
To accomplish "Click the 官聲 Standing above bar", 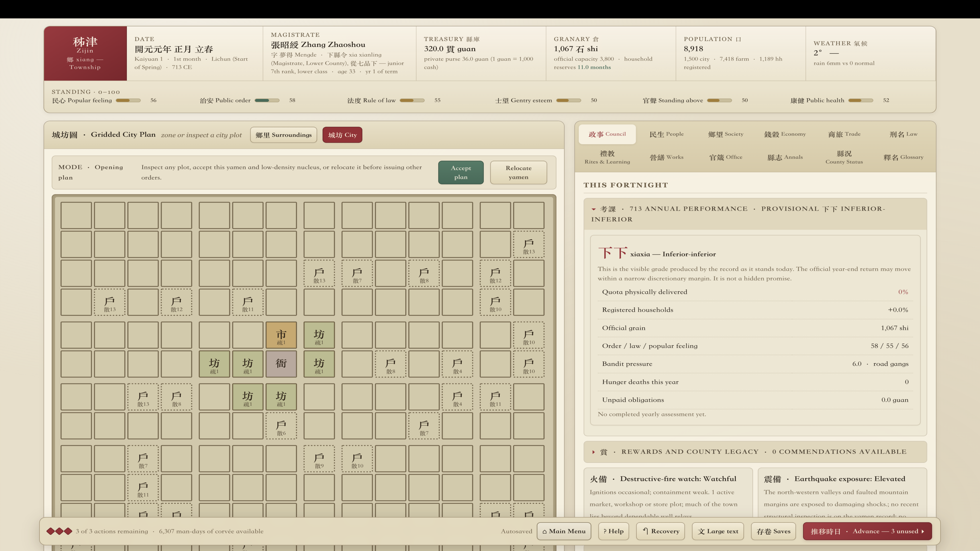I will coord(719,101).
